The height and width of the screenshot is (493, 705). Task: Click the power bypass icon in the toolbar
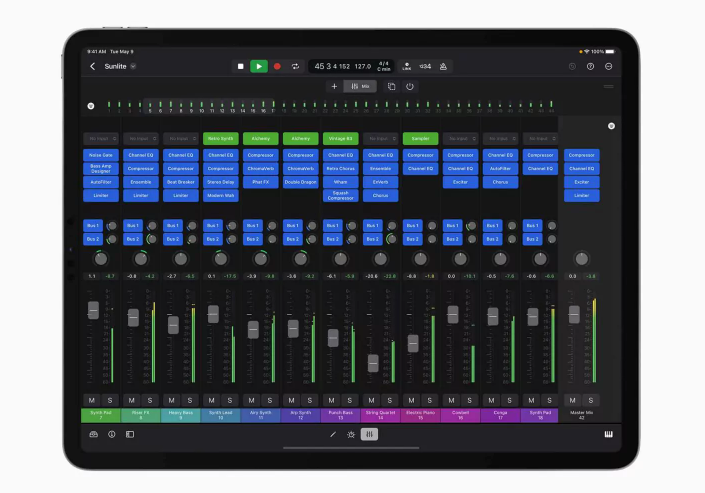[x=410, y=86]
